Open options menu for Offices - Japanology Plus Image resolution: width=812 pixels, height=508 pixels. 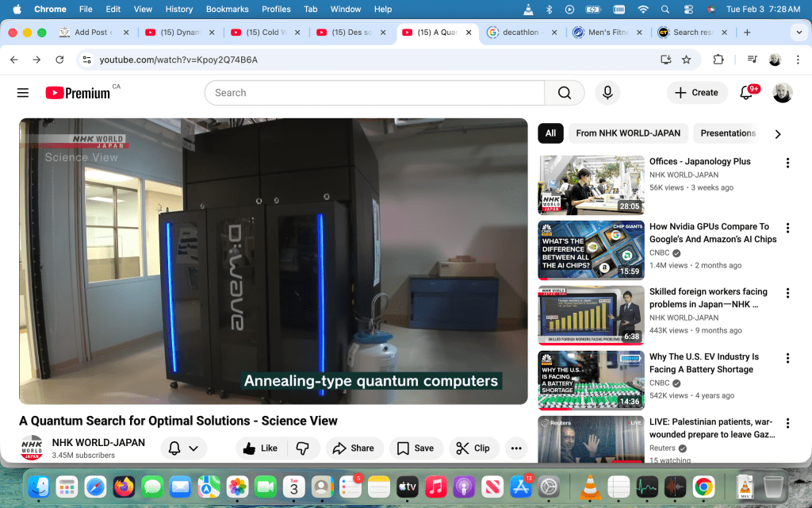787,163
